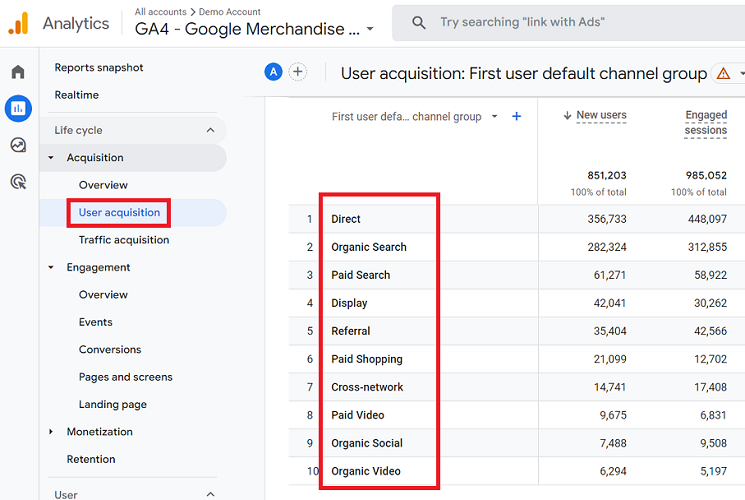Sort by Engaged sessions column header
745x500 pixels.
click(x=706, y=123)
